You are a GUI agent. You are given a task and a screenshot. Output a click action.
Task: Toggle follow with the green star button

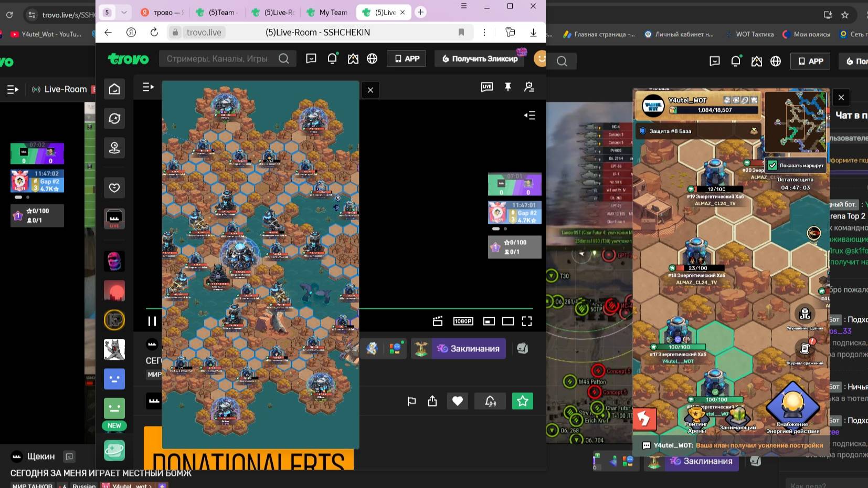coord(523,401)
